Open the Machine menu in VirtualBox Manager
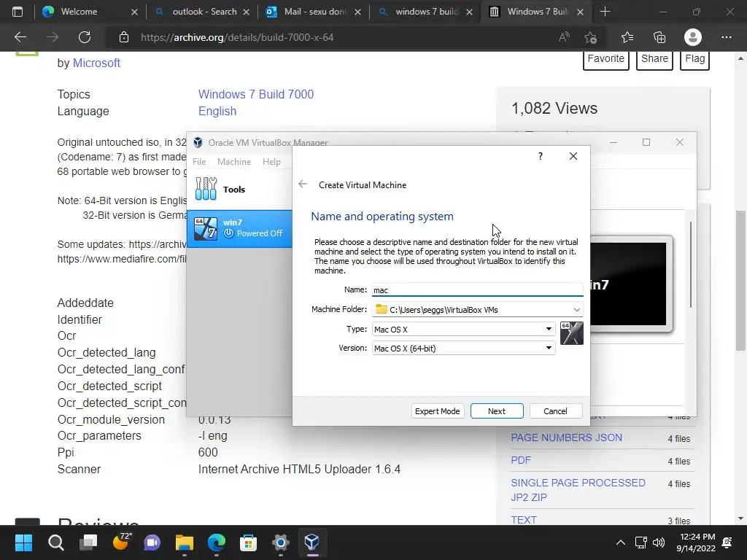747x560 pixels. (234, 161)
